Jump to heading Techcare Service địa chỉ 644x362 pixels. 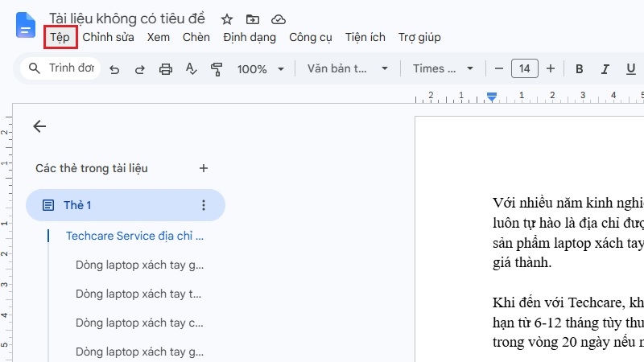click(134, 236)
